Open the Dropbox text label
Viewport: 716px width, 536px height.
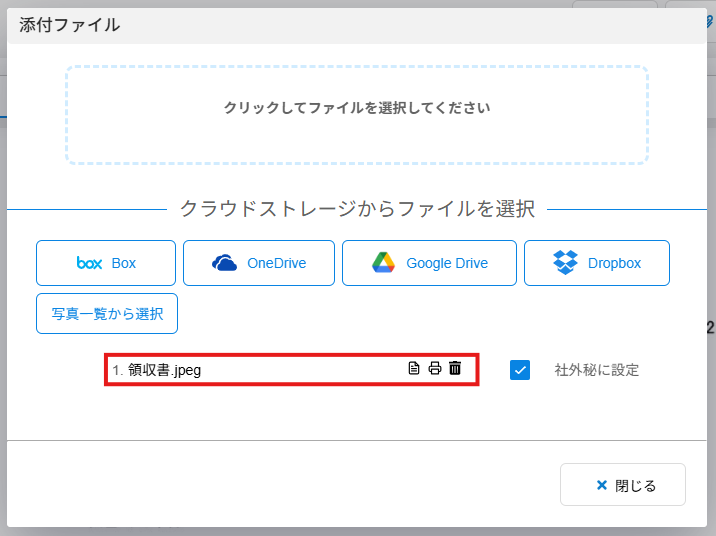click(x=615, y=263)
